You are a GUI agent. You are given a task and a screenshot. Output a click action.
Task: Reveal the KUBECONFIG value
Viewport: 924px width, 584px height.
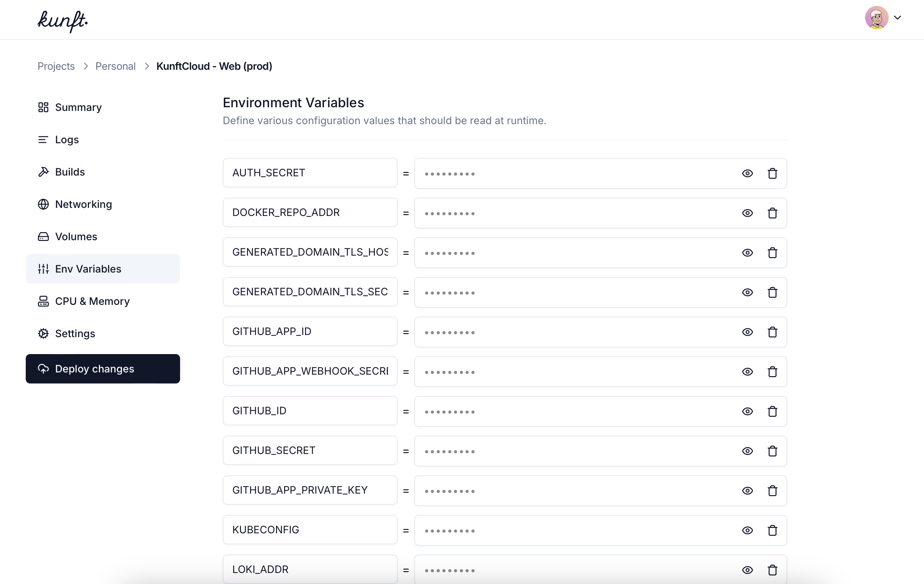click(x=747, y=530)
